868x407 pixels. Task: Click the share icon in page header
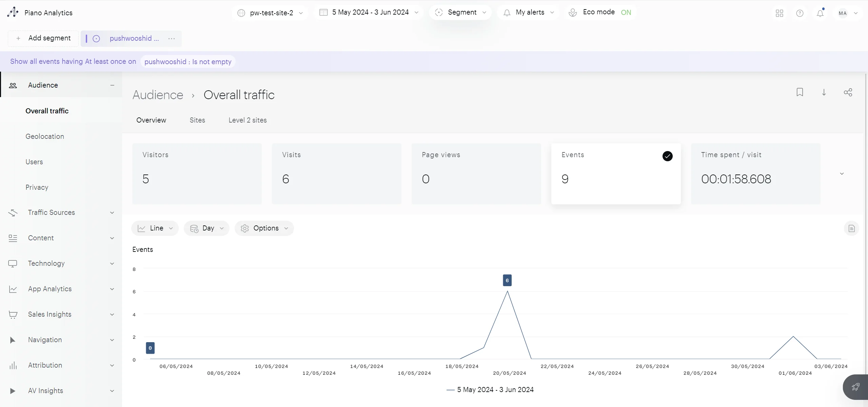coord(848,92)
